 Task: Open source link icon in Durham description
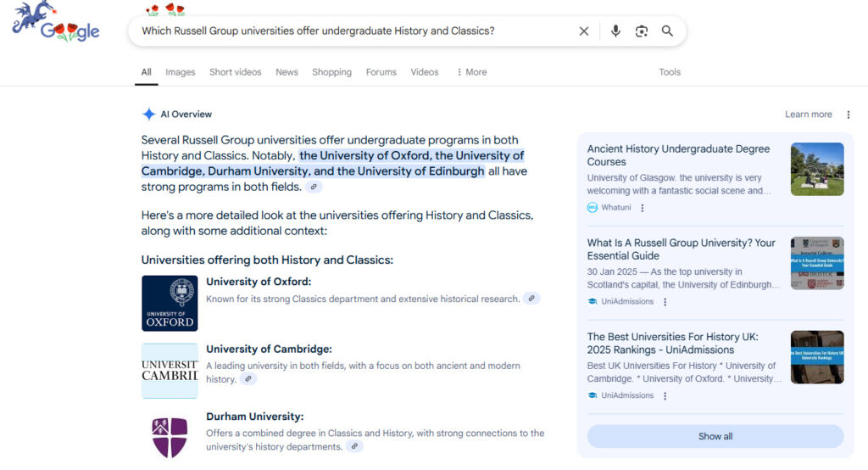[355, 446]
